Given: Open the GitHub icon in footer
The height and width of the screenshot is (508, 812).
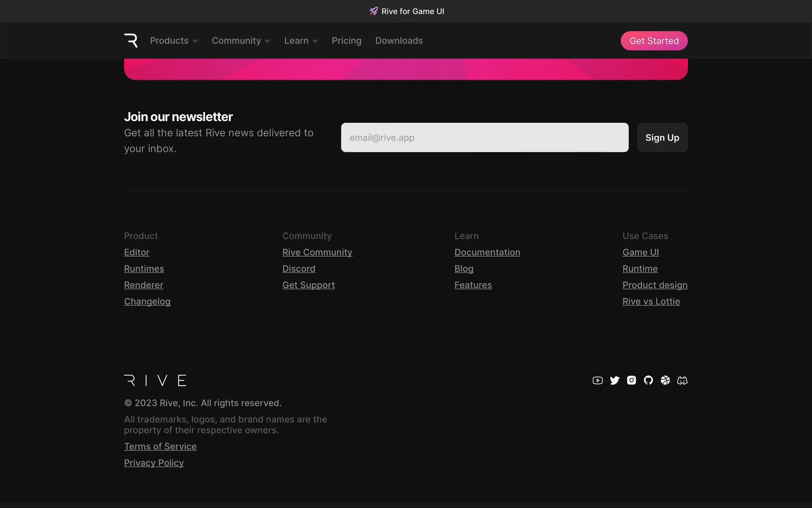Looking at the screenshot, I should tap(648, 381).
